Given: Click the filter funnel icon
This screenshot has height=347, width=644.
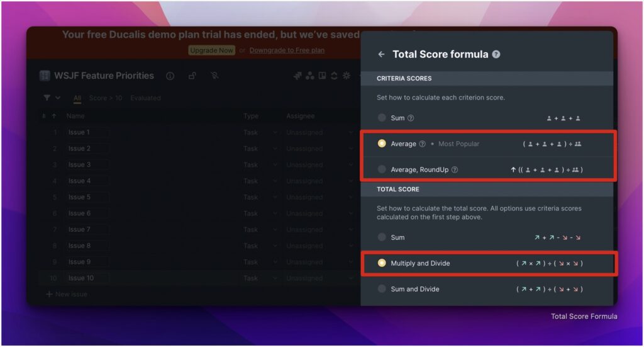Looking at the screenshot, I should pyautogui.click(x=47, y=98).
